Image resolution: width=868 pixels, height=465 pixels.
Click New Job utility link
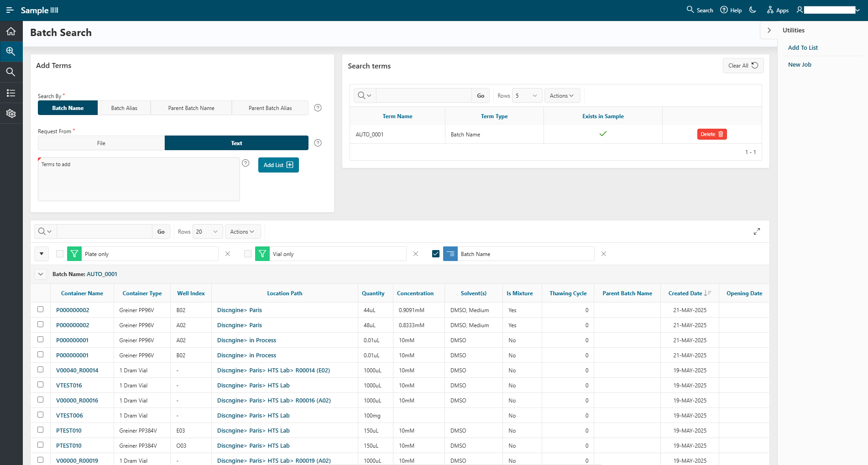800,64
